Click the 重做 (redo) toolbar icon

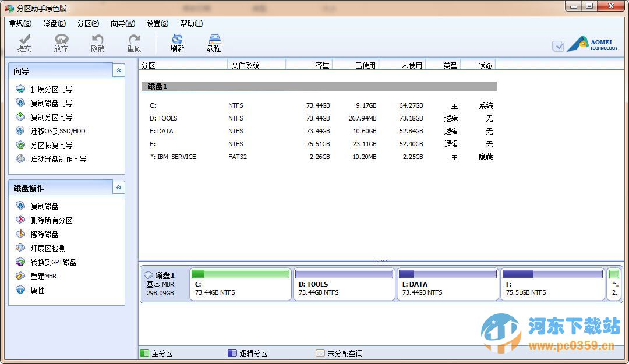[x=135, y=43]
